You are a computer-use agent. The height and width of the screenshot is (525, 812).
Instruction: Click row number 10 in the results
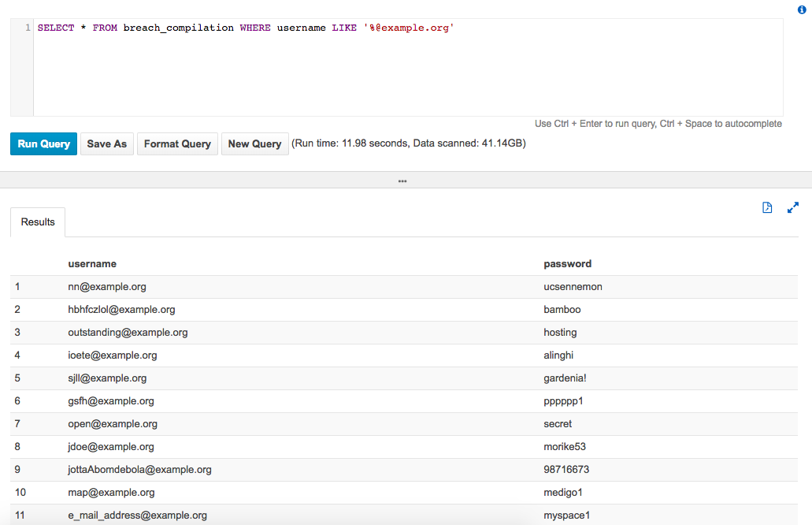(x=20, y=493)
